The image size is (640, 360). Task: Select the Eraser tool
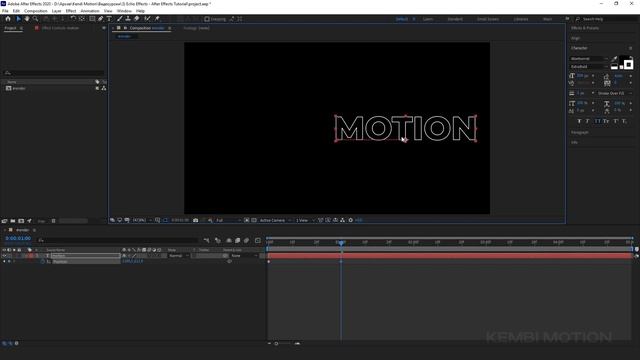(x=137, y=19)
